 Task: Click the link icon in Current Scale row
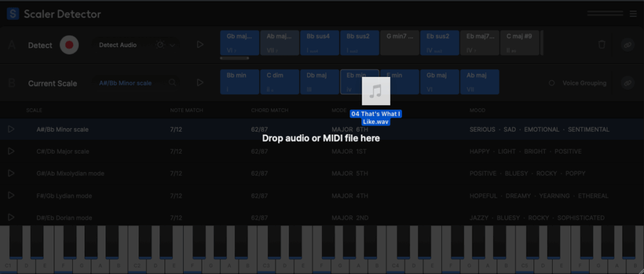pos(627,83)
